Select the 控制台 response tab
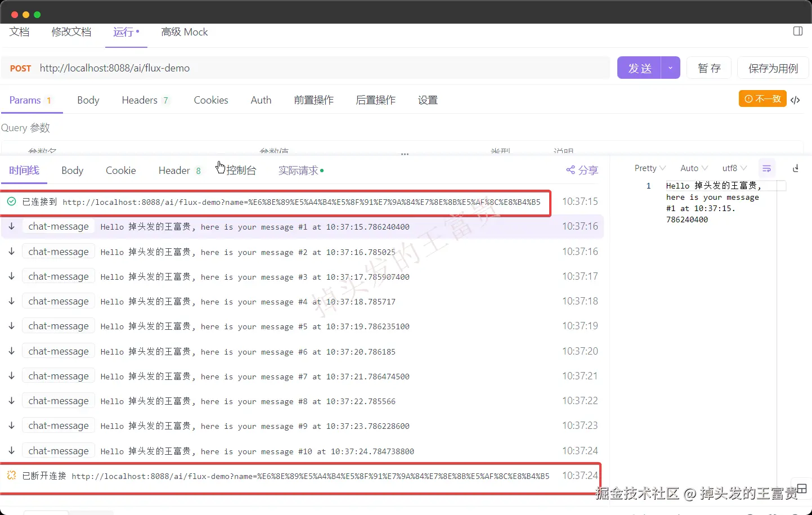Image resolution: width=812 pixels, height=515 pixels. pyautogui.click(x=241, y=171)
